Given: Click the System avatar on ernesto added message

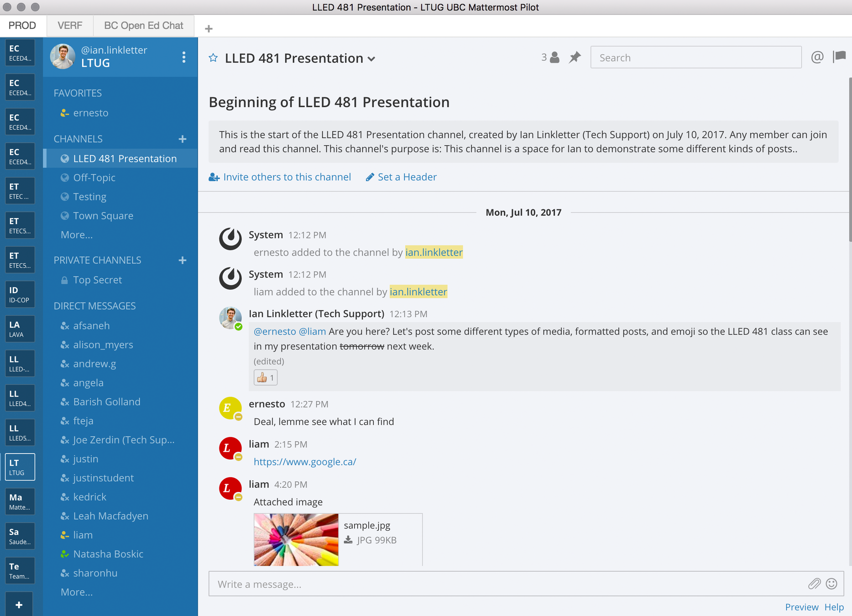Looking at the screenshot, I should point(230,239).
